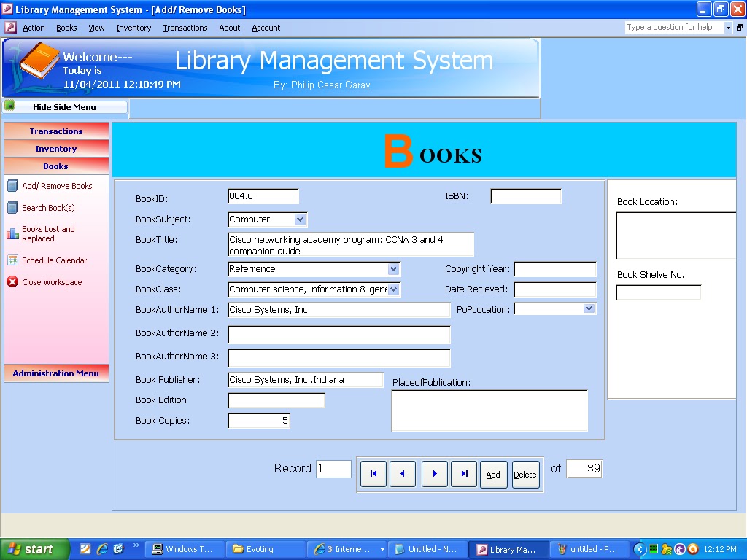Viewport: 747px width, 560px height.
Task: Click the Add record button
Action: (x=493, y=474)
